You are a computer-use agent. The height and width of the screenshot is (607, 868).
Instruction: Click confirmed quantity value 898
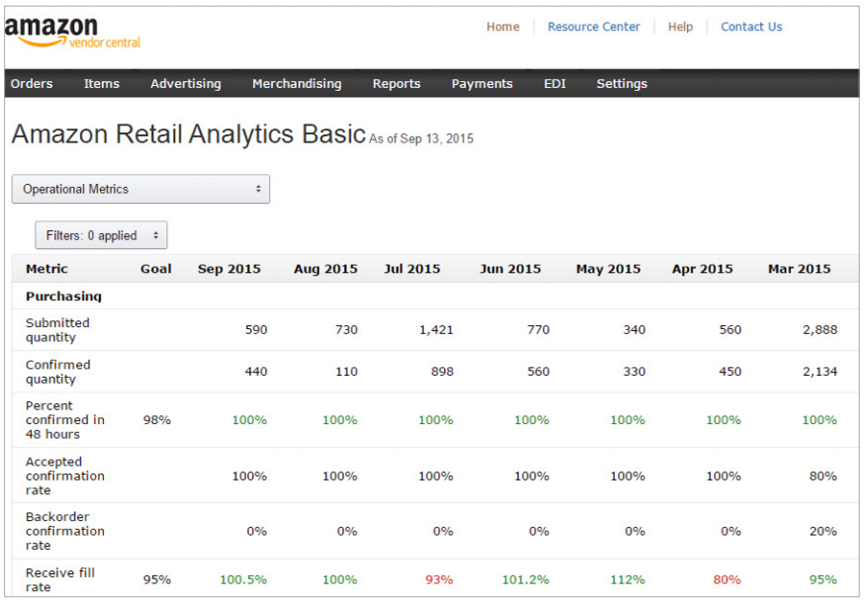tap(442, 372)
